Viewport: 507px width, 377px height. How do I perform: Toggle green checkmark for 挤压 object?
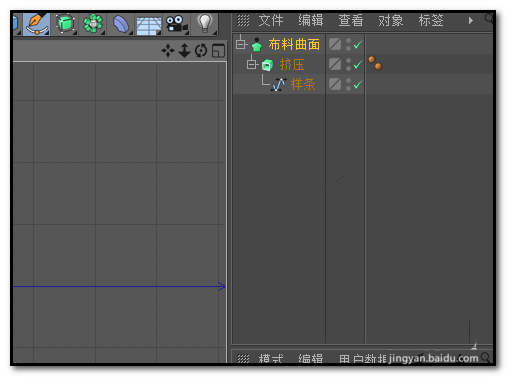358,64
